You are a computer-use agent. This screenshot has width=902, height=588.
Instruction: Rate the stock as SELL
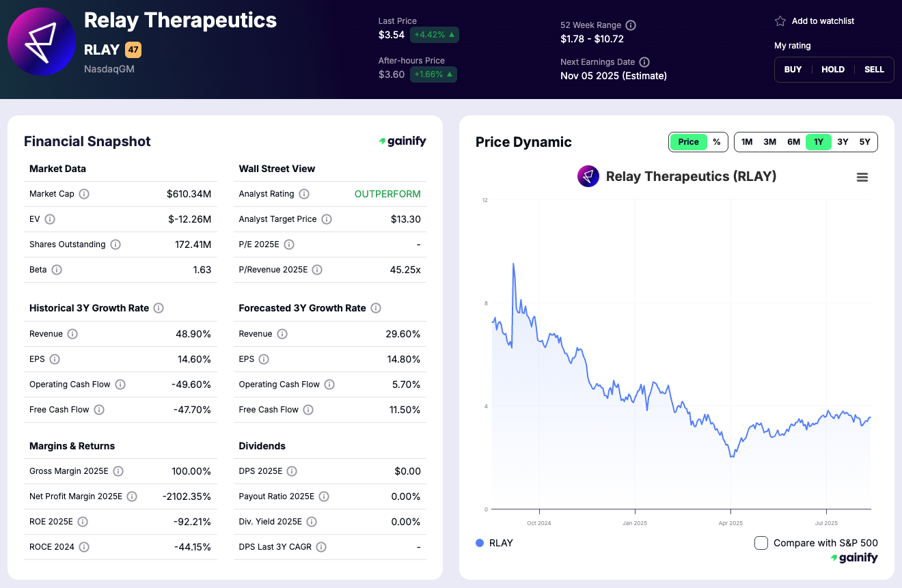pos(874,70)
